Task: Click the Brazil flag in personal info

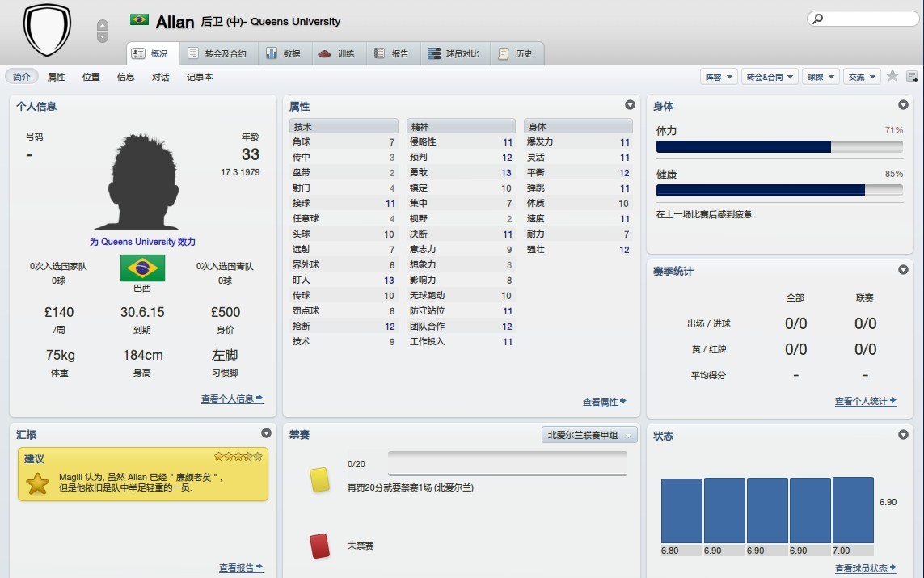Action: click(x=142, y=268)
